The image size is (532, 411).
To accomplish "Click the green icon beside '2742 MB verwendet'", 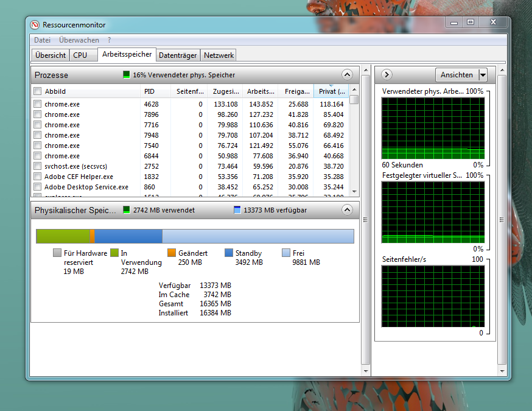I will tap(126, 209).
